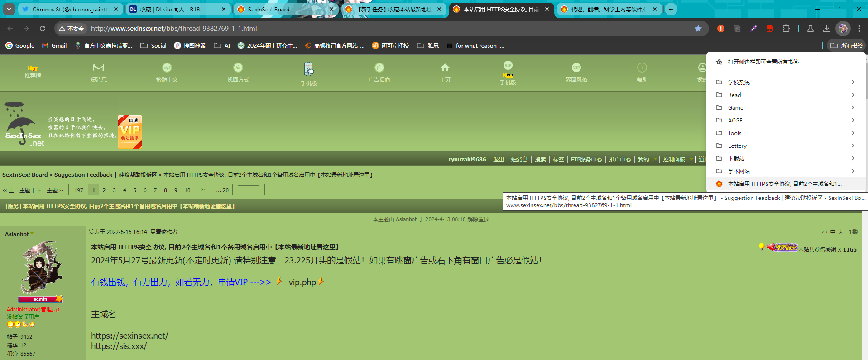This screenshot has height=360, width=868.
Task: Click the 不安全 site security indicator
Action: pos(72,29)
